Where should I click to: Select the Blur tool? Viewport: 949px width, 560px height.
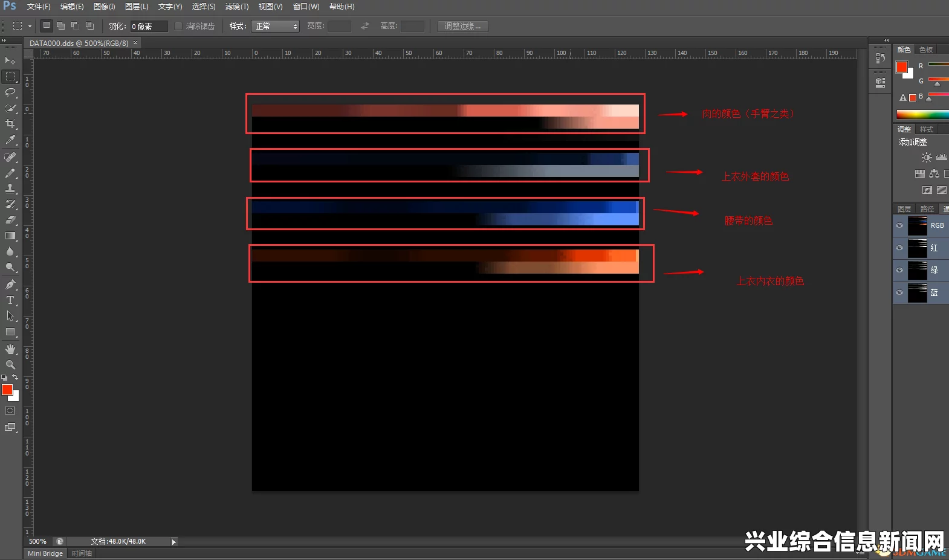10,251
